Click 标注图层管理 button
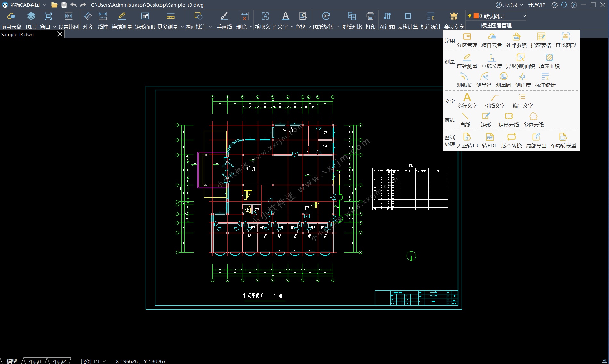The image size is (609, 364). click(x=496, y=25)
